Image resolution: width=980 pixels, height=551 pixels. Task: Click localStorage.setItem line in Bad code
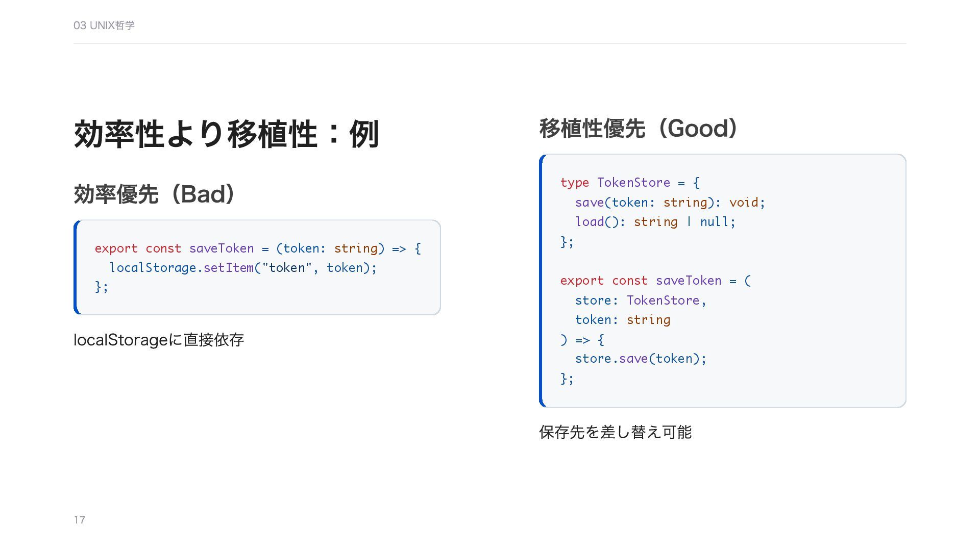(x=243, y=268)
